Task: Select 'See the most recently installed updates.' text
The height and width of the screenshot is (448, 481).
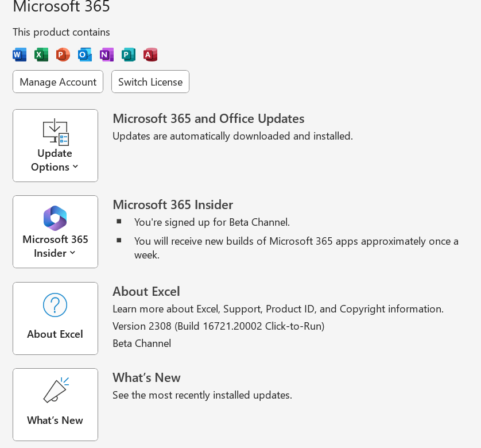Action: [202, 395]
